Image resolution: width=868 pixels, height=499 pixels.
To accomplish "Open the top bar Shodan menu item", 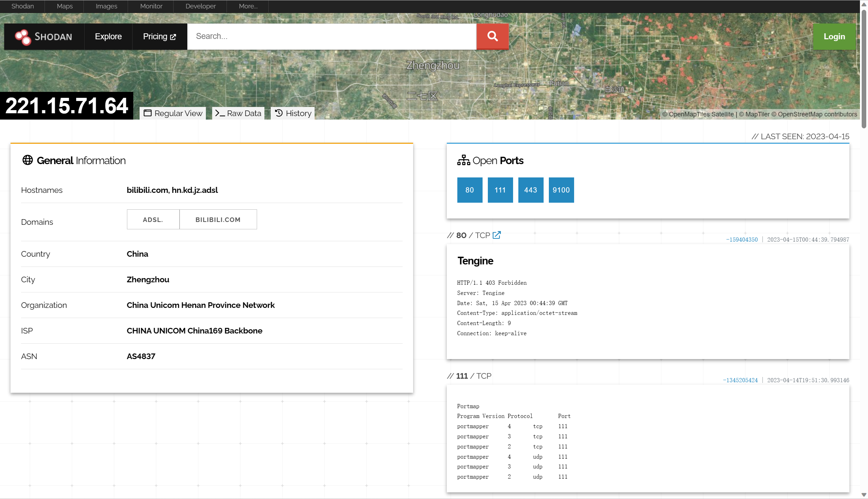I will [22, 6].
